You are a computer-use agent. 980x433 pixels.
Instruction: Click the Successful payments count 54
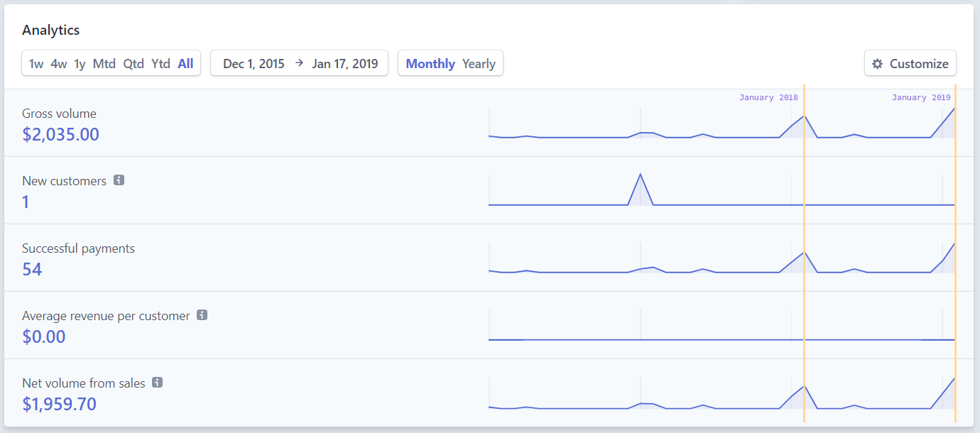click(32, 269)
